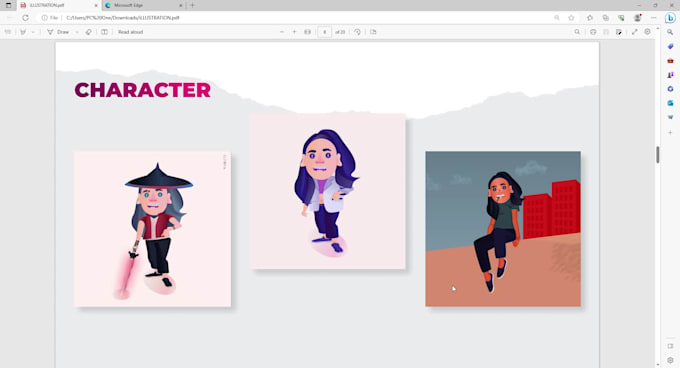
Task: Open sidebar colorful icon below Outlook
Action: [x=670, y=117]
